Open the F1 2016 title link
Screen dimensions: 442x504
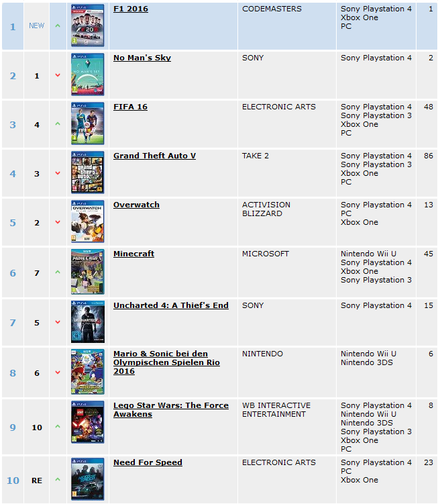click(x=131, y=9)
